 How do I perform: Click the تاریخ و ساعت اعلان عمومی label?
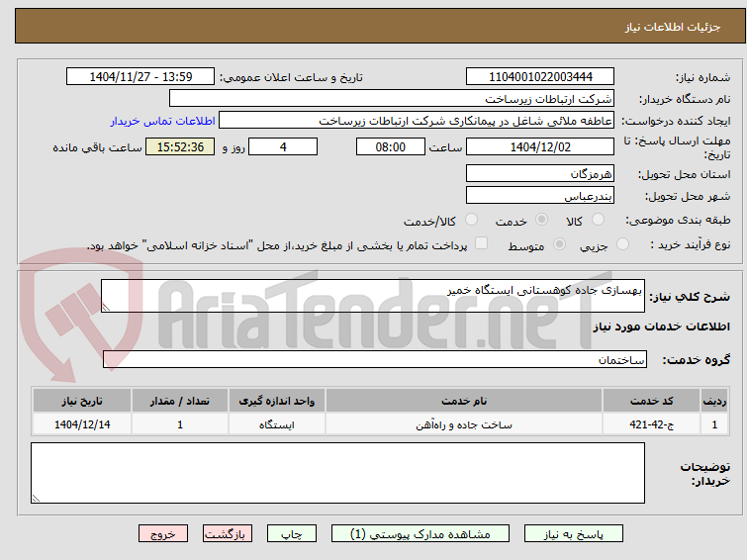[291, 77]
